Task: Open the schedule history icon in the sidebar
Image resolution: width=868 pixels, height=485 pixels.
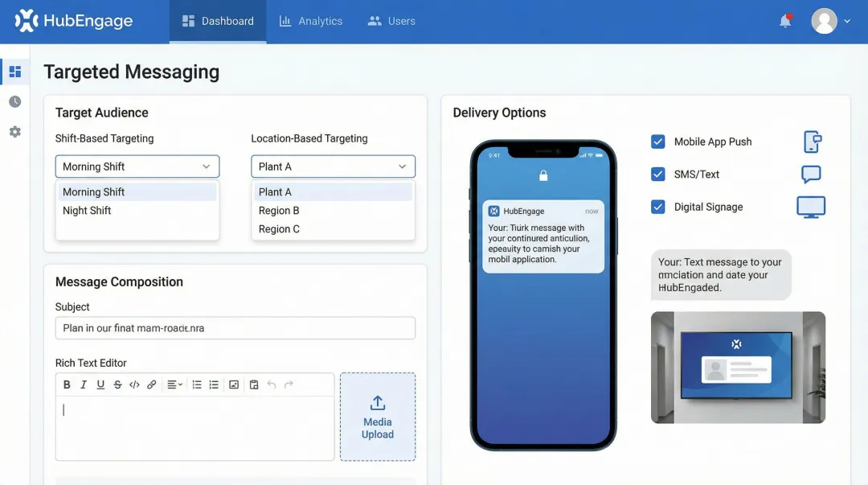Action: 14,101
